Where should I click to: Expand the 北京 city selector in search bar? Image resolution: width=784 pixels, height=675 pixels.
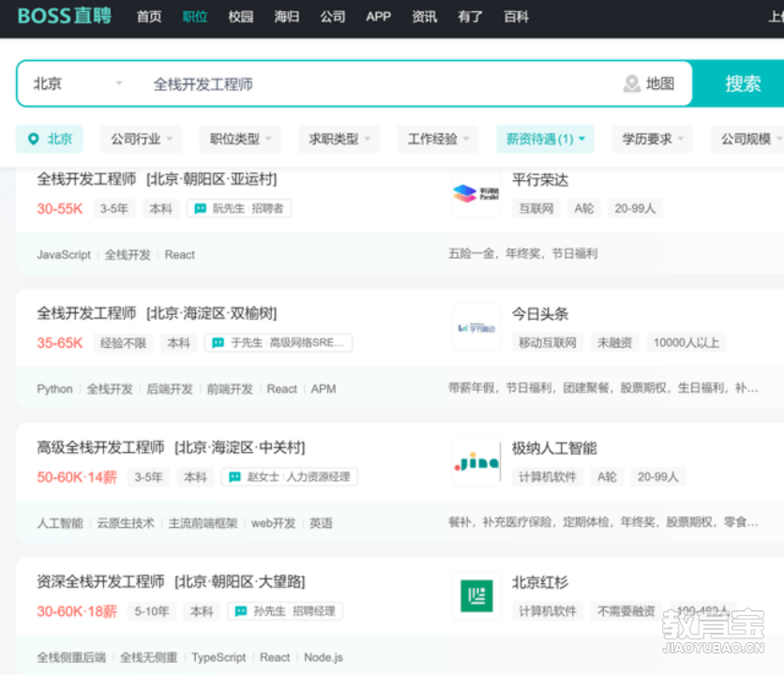pos(78,83)
